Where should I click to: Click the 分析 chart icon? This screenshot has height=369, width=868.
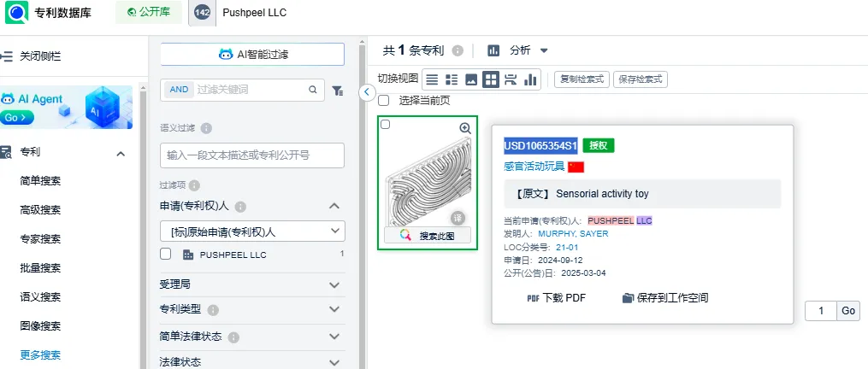click(x=493, y=51)
